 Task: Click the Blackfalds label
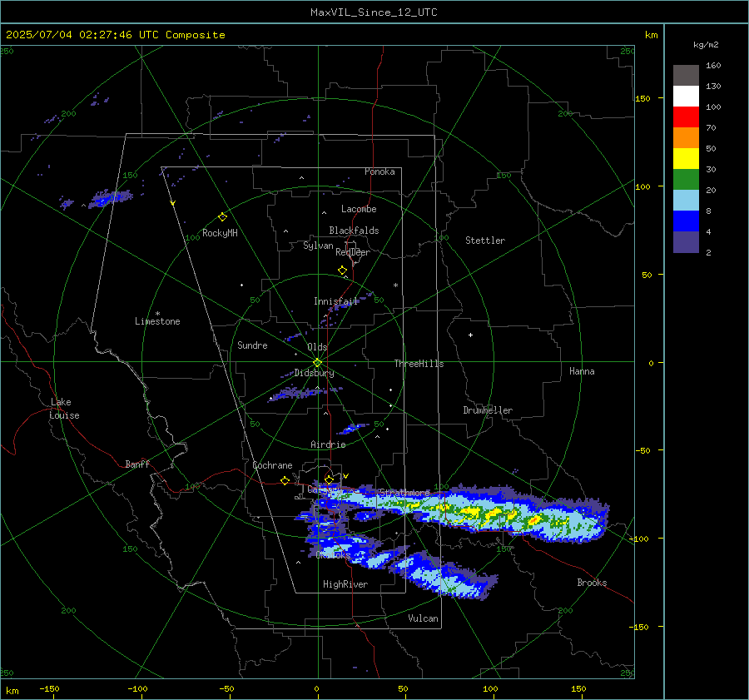354,231
